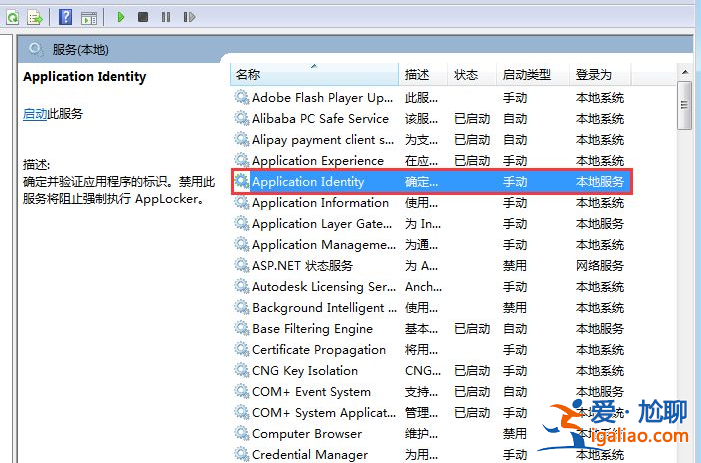Click 本地服务 login cell of Application Identity
Screen dimensions: 701x463
coord(600,181)
